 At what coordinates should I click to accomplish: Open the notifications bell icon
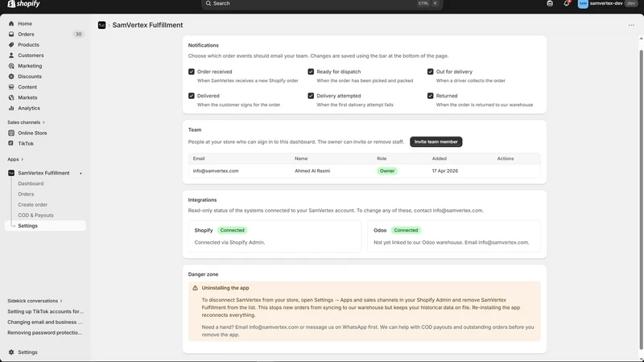567,3
